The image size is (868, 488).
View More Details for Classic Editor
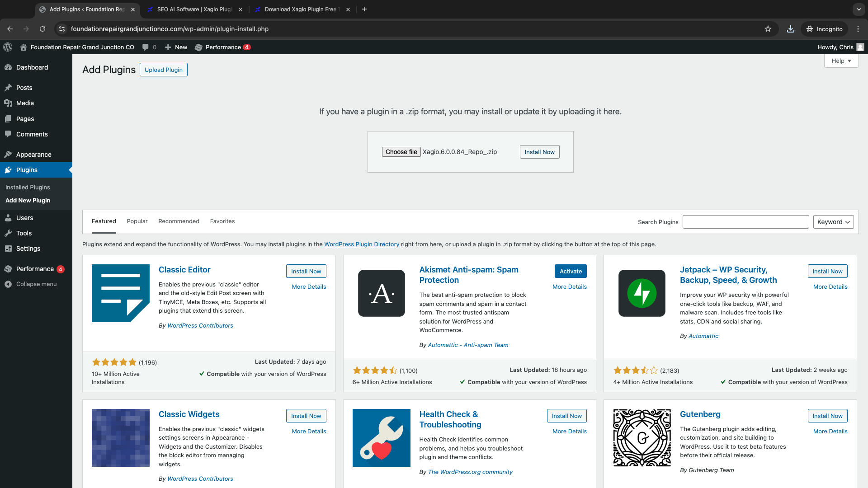coord(309,287)
